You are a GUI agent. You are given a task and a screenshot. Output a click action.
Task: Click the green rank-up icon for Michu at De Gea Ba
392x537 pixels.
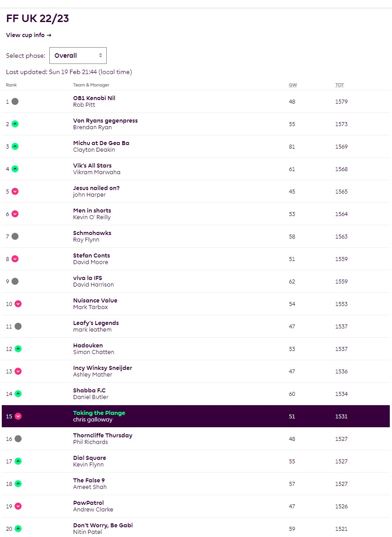[15, 146]
